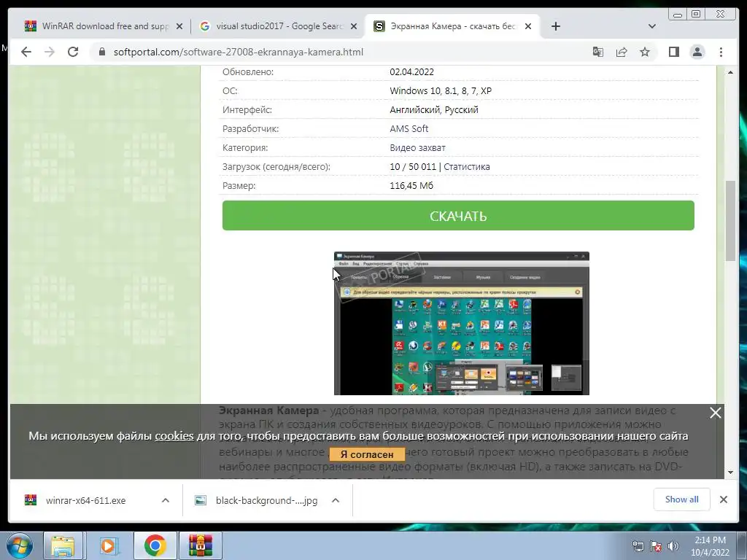This screenshot has width=747, height=560.
Task: Close the downloads bar
Action: click(723, 499)
